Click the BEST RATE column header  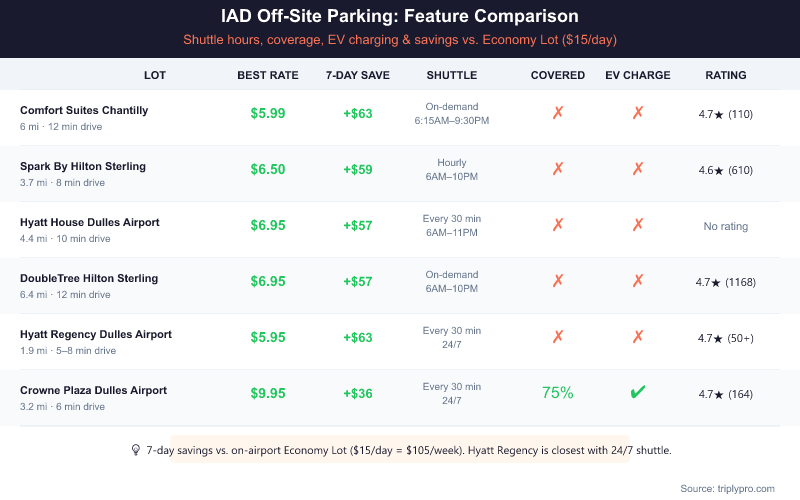click(268, 75)
